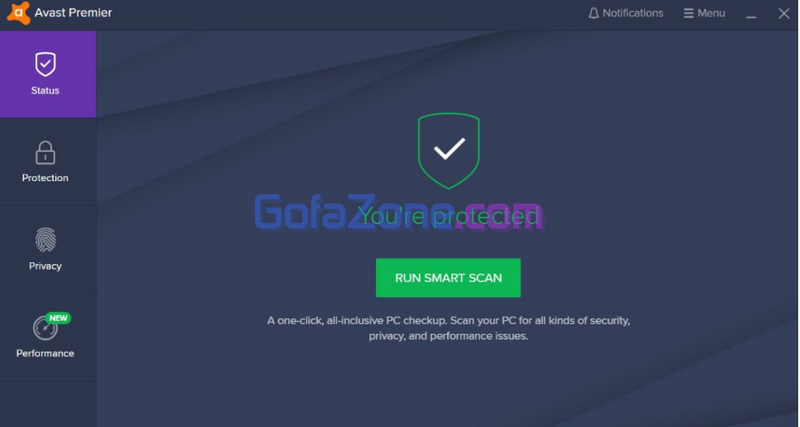This screenshot has width=800, height=427.
Task: Click the Avast Premier title text
Action: pyautogui.click(x=73, y=13)
